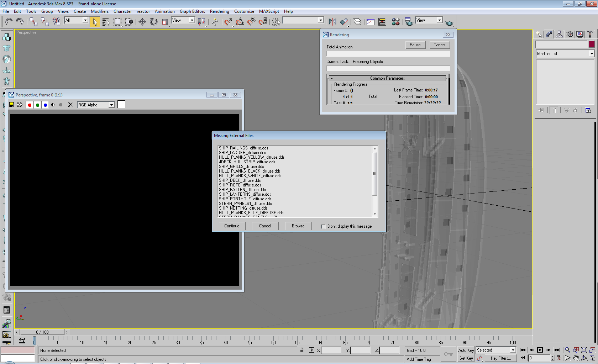Toggle the red channel in render window
This screenshot has height=364, width=598.
click(x=30, y=105)
